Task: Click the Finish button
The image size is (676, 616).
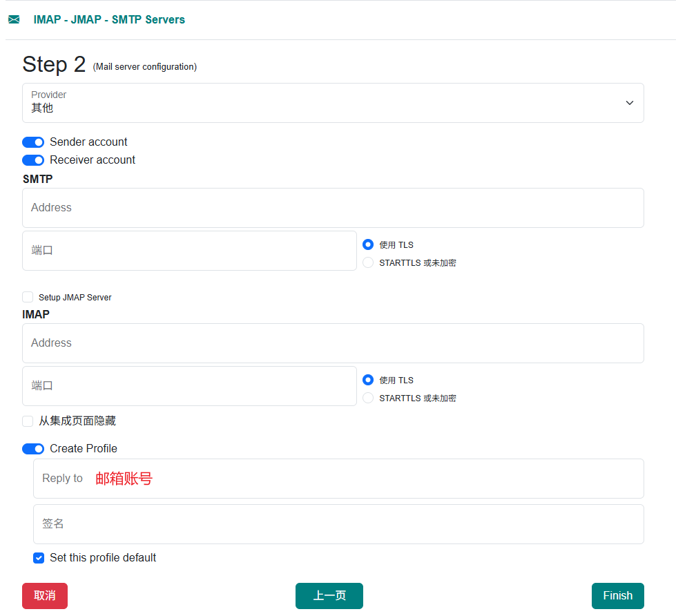Action: point(617,595)
